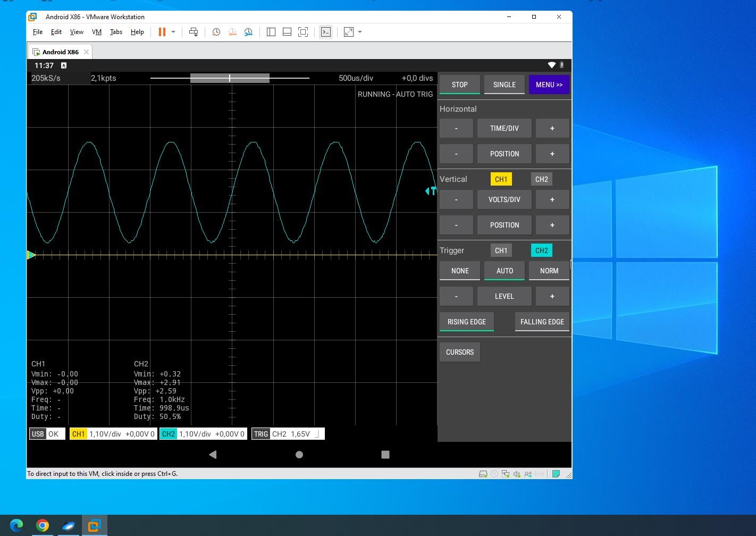The height and width of the screenshot is (536, 756).
Task: Select CH2 in Vertical section
Action: 541,179
